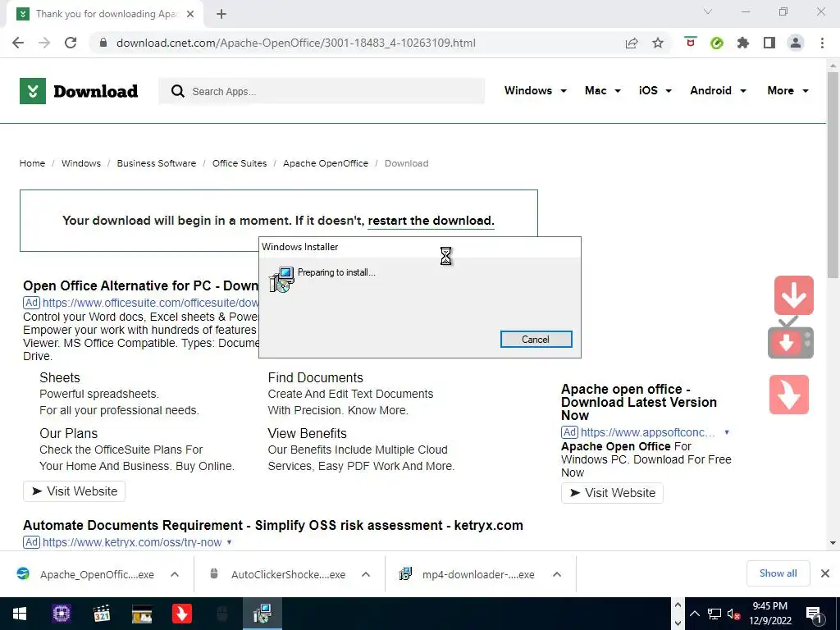Screen dimensions: 840x630
Task: Go to Windows breadcrumb
Action: 81,163
